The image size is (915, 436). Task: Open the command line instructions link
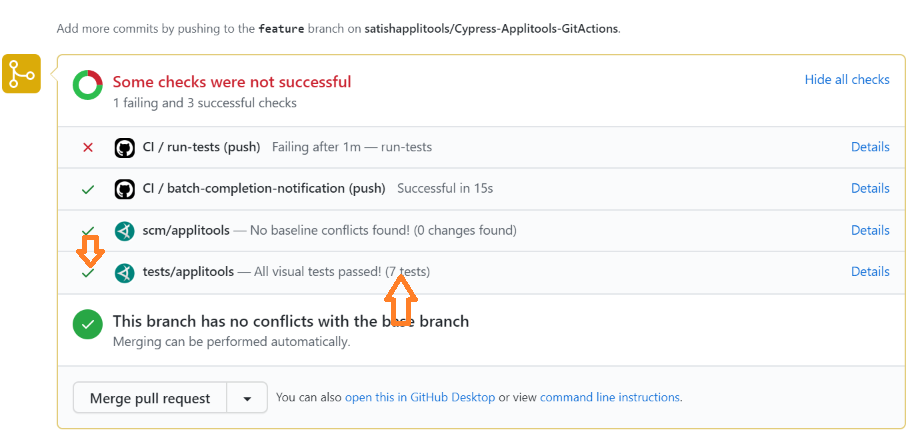[610, 397]
